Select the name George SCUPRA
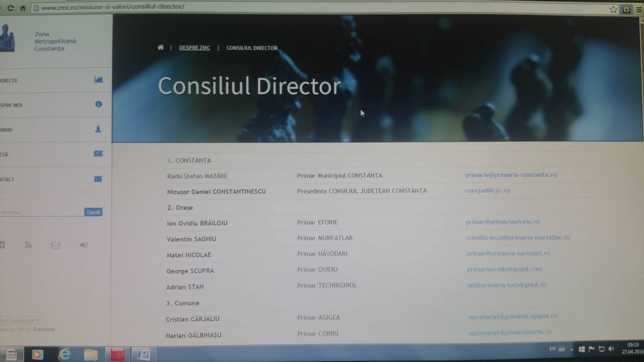644x362 pixels. (190, 271)
